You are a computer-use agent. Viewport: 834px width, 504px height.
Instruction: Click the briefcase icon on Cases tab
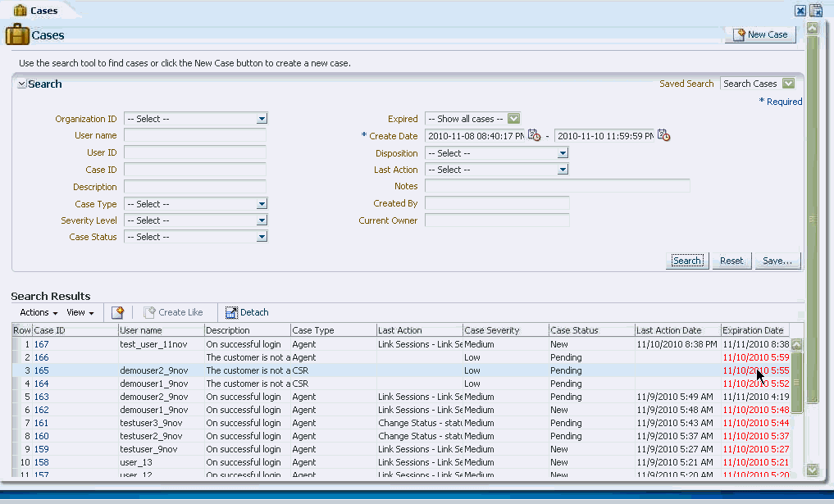point(20,11)
